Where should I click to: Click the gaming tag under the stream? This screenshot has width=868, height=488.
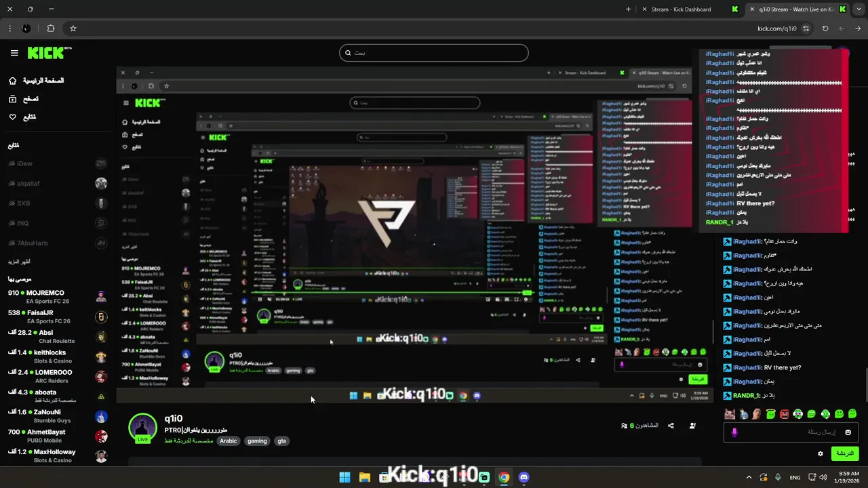257,441
